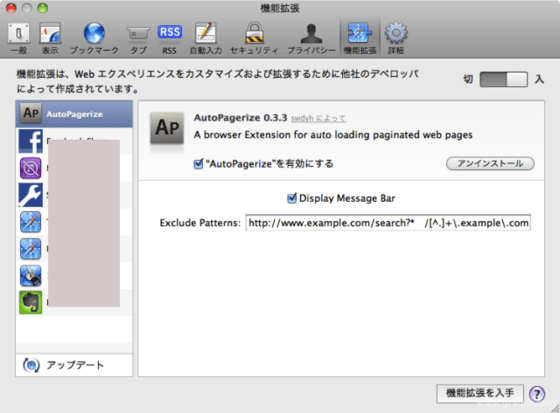Select the second Safari compass extension icon
This screenshot has height=413, width=560.
coord(31,249)
